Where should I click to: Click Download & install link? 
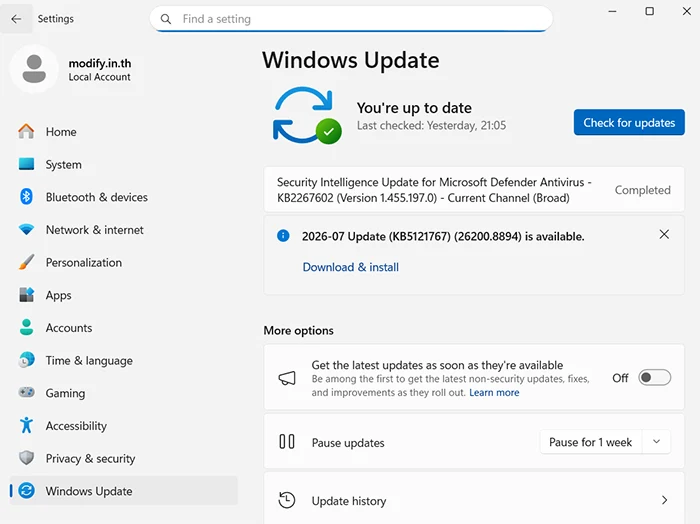click(x=350, y=267)
